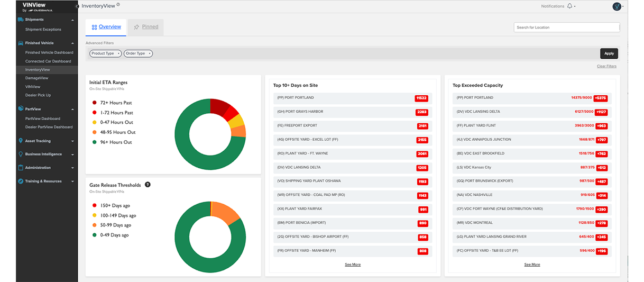Click the 11522 badge for Port Portland
Viewport: 644px width, 282px height.
(x=421, y=98)
